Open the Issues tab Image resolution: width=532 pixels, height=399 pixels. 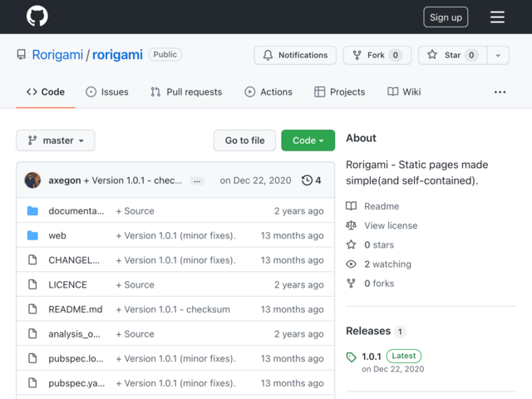point(107,92)
